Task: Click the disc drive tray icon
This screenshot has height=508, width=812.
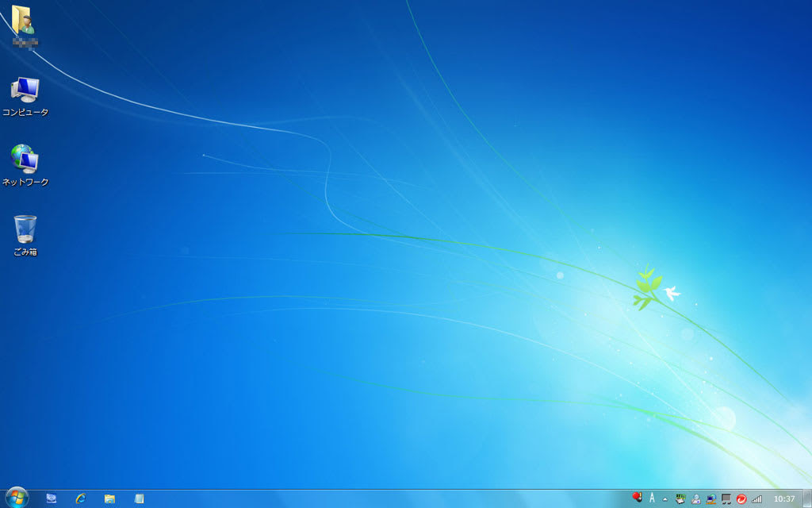Action: pos(696,498)
